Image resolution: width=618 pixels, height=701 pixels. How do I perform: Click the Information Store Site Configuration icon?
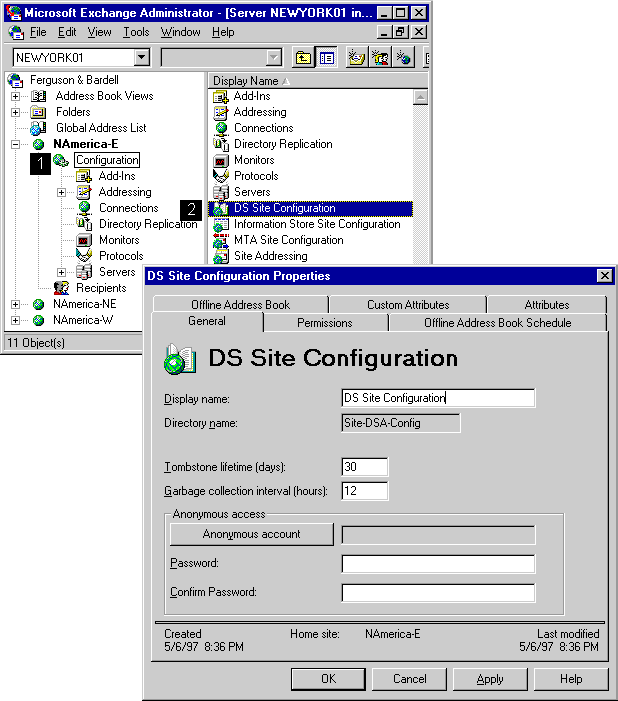[221, 224]
